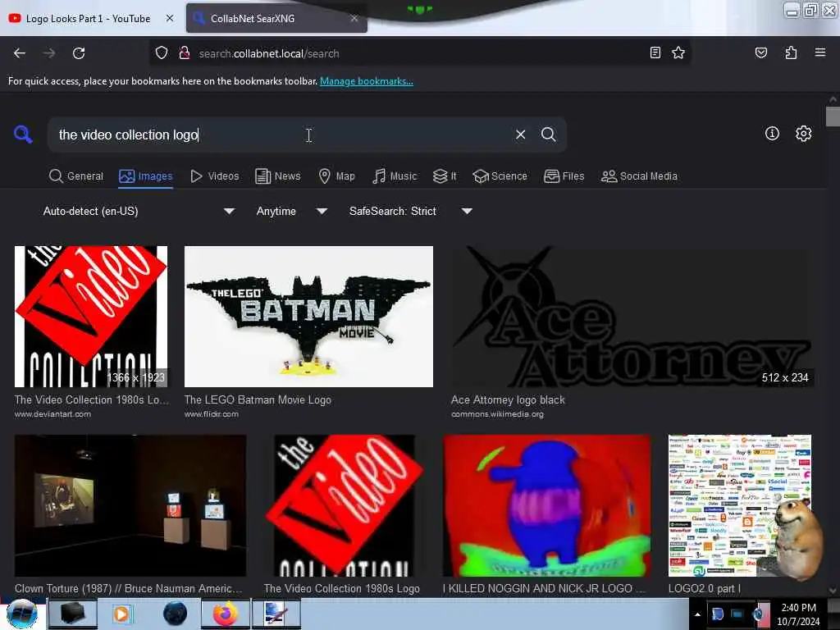Expand the SafeSearch: Strict dropdown
This screenshot has width=840, height=630.
click(x=410, y=211)
